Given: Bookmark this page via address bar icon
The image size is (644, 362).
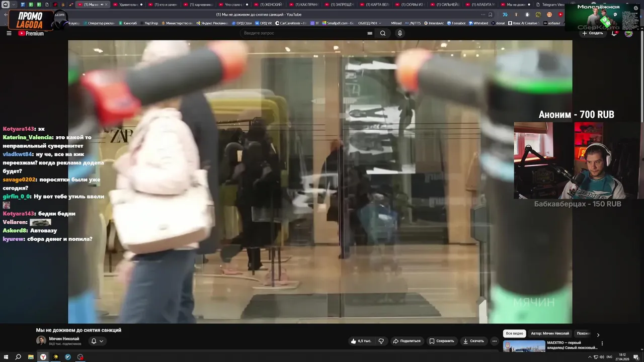Looking at the screenshot, I should click(491, 15).
